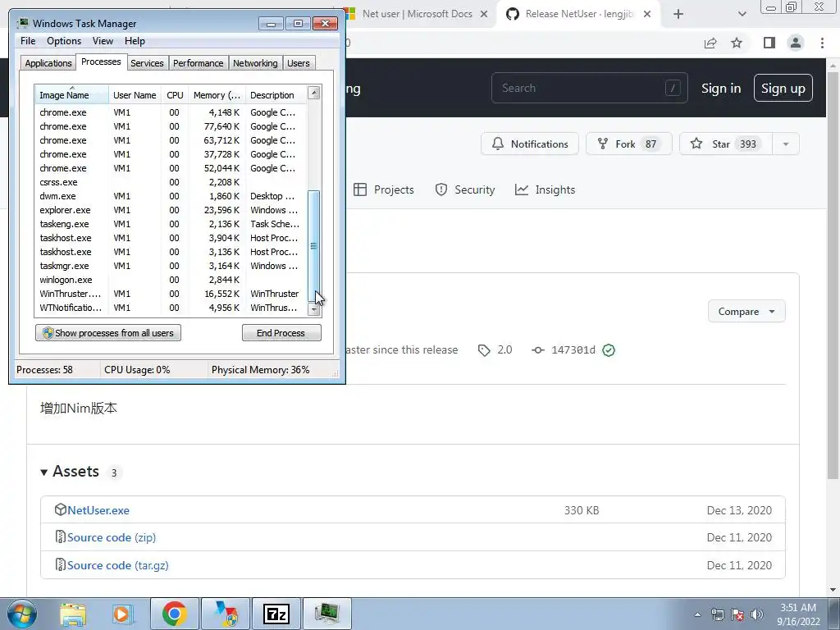Close the Release NetUser GitHub tab
This screenshot has width=840, height=630.
(x=647, y=15)
